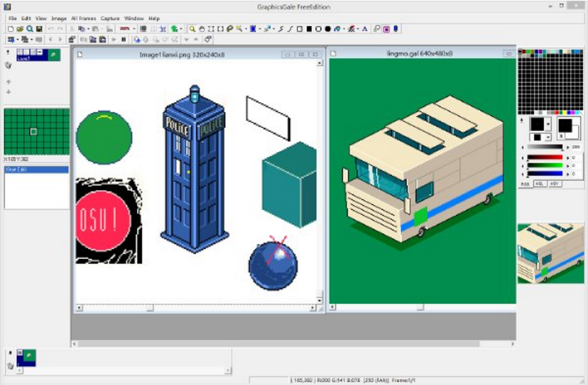The height and width of the screenshot is (385, 588).
Task: Switch to the HSV color tab
Action: pyautogui.click(x=555, y=184)
